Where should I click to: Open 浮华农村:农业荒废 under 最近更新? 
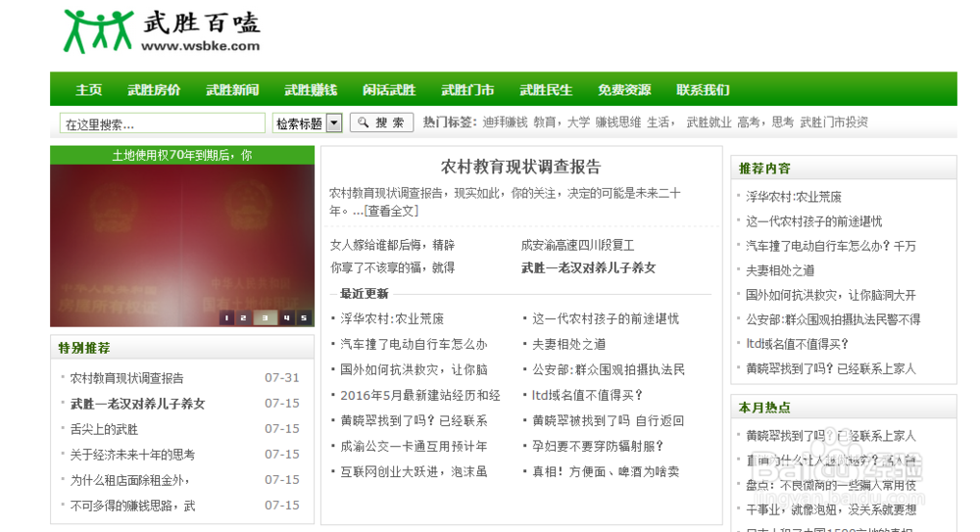(392, 318)
